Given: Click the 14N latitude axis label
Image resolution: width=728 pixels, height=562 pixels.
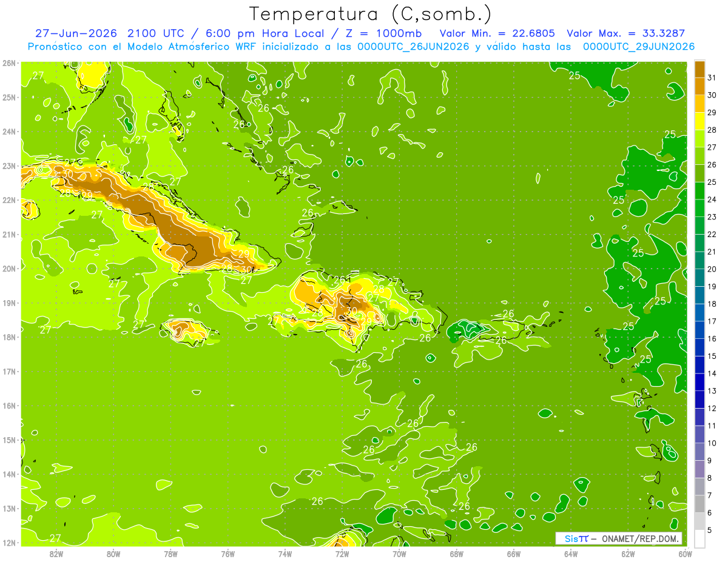Looking at the screenshot, I should 9,474.
